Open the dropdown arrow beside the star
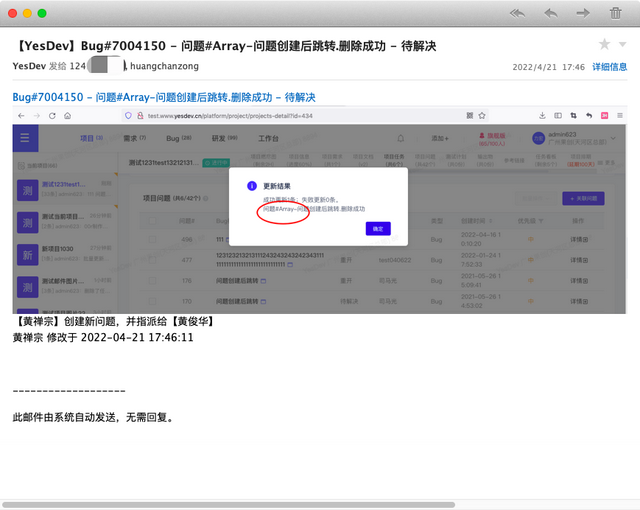The height and width of the screenshot is (510, 640). pyautogui.click(x=622, y=44)
